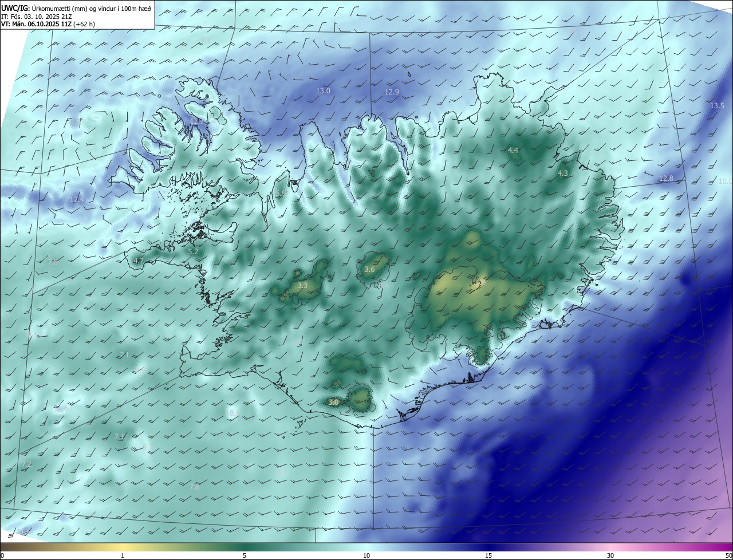The image size is (733, 560).
Task: Click the "3.6" value on Hofsjökull glacier
Action: click(x=369, y=269)
